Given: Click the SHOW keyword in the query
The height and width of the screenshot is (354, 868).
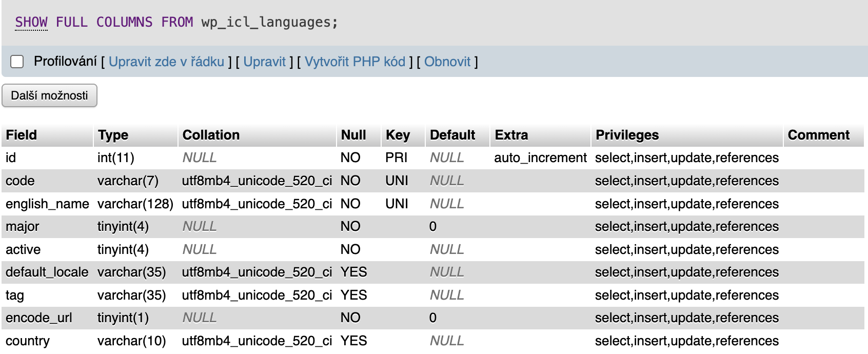Looking at the screenshot, I should (x=31, y=22).
